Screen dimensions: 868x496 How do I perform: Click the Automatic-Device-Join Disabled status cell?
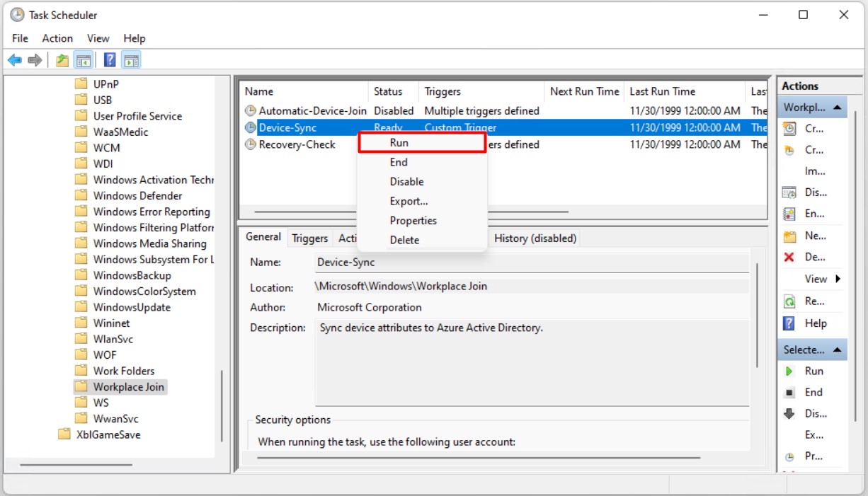[x=394, y=110]
